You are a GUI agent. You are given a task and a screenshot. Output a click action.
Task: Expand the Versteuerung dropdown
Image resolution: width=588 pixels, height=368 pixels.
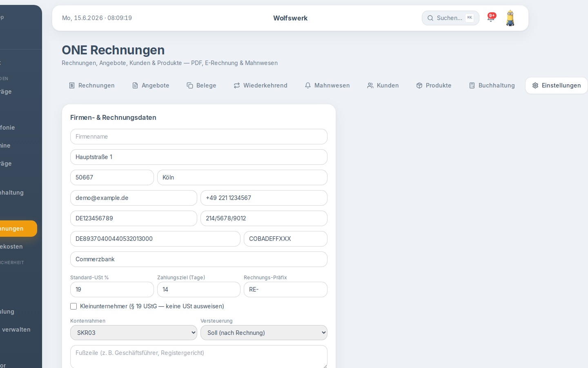[264, 333]
